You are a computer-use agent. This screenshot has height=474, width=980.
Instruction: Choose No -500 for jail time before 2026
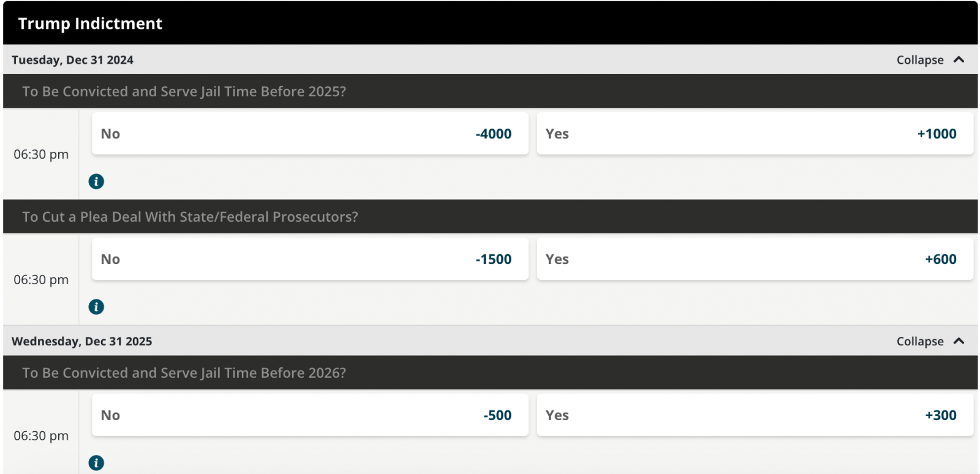[310, 415]
